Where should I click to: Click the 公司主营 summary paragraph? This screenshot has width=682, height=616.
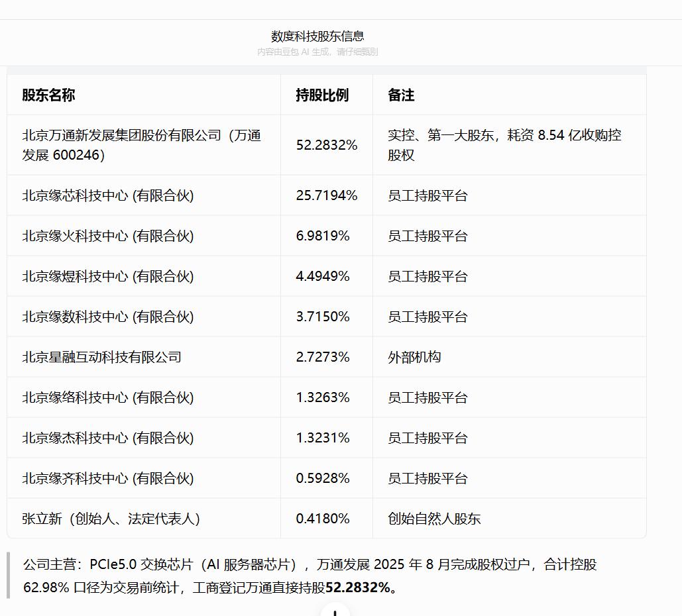(x=310, y=576)
